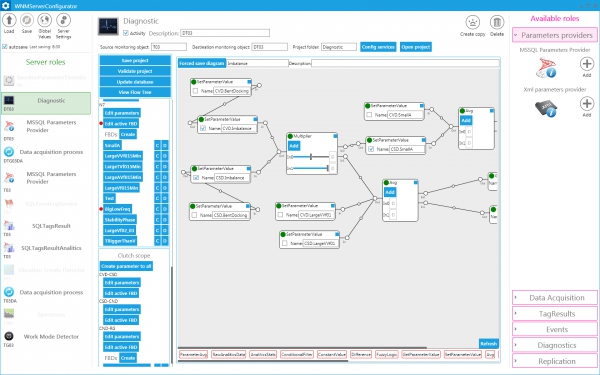Select Diagnostic role in Server roles
This screenshot has width=600, height=375.
click(x=46, y=103)
